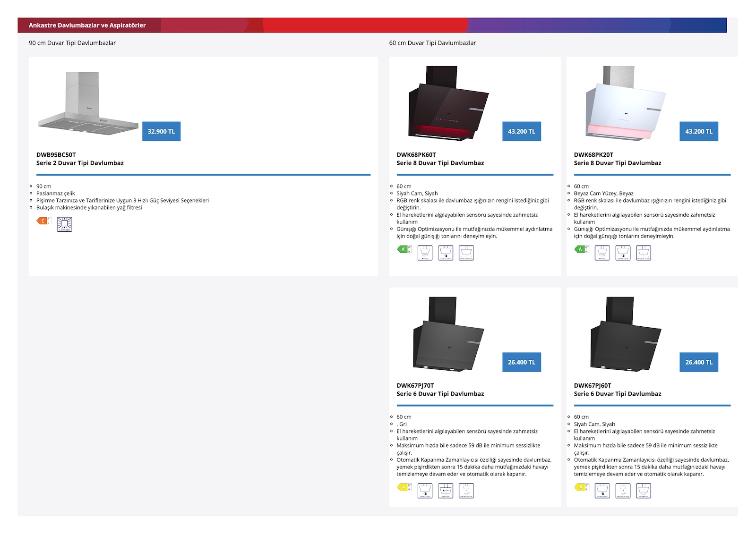This screenshot has height=534, width=756.
Task: Click the orange C energy label for DWB95BC50T
Action: [x=44, y=220]
